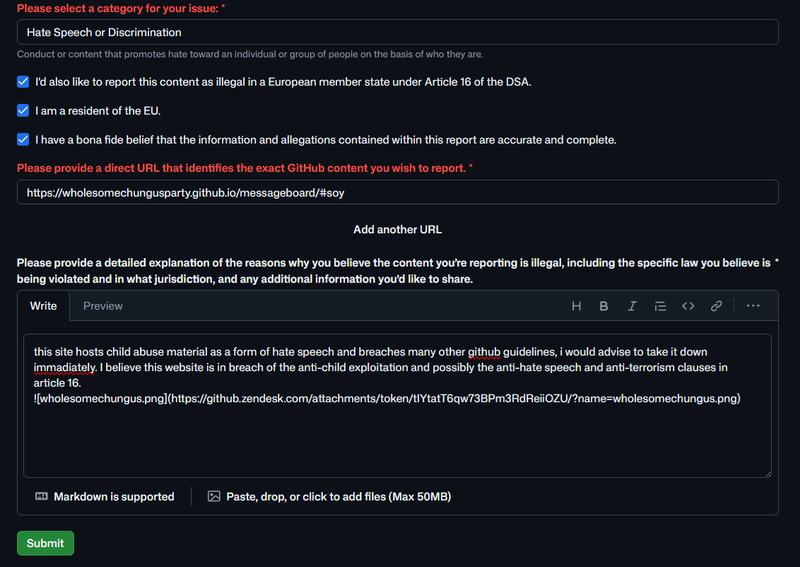800x567 pixels.
Task: Click inside the detailed explanation text area
Action: pos(397,406)
